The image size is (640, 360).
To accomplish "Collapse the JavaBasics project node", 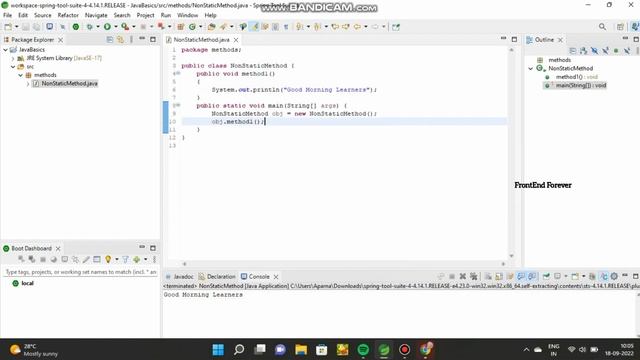I will 5,50.
